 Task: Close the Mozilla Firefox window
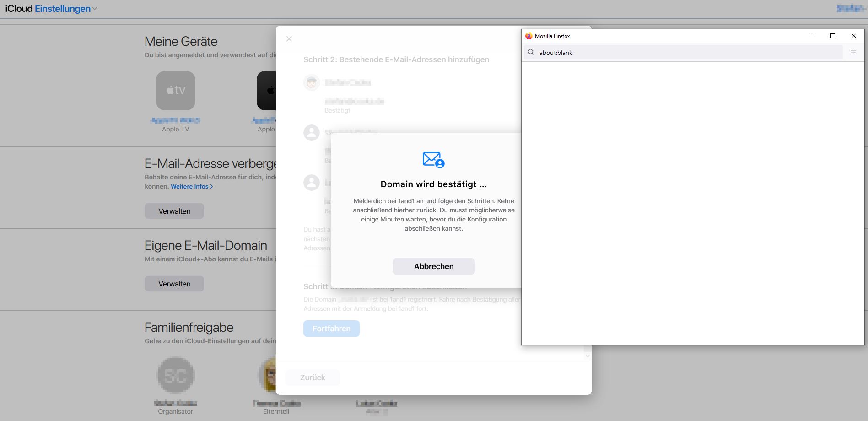853,36
